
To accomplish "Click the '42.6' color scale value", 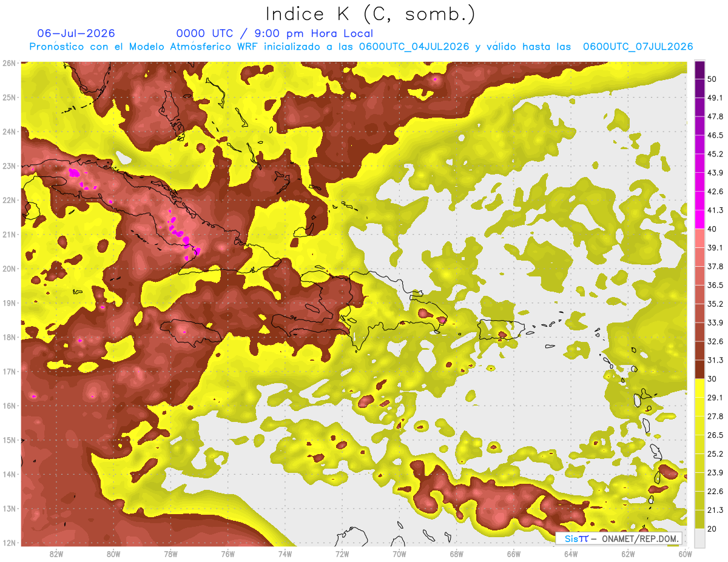I will pyautogui.click(x=715, y=192).
